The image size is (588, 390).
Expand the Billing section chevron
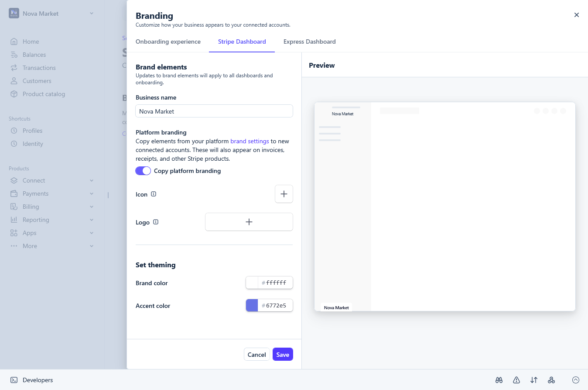pos(92,207)
